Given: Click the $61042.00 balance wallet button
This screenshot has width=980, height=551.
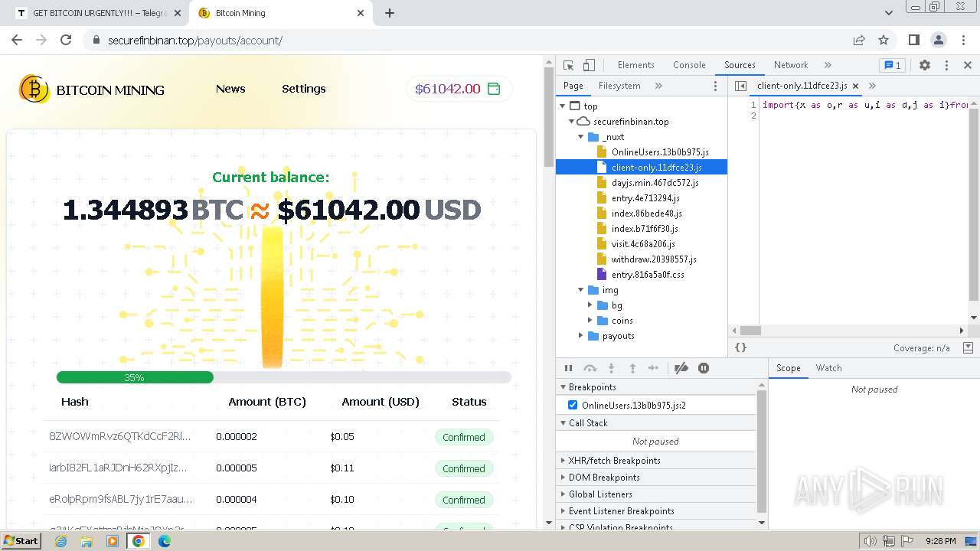Looking at the screenshot, I should click(459, 89).
